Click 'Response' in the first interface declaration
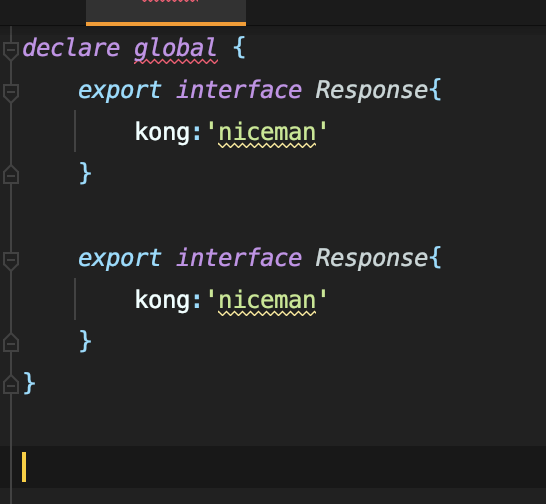Viewport: 546px width, 504px height. [372, 91]
